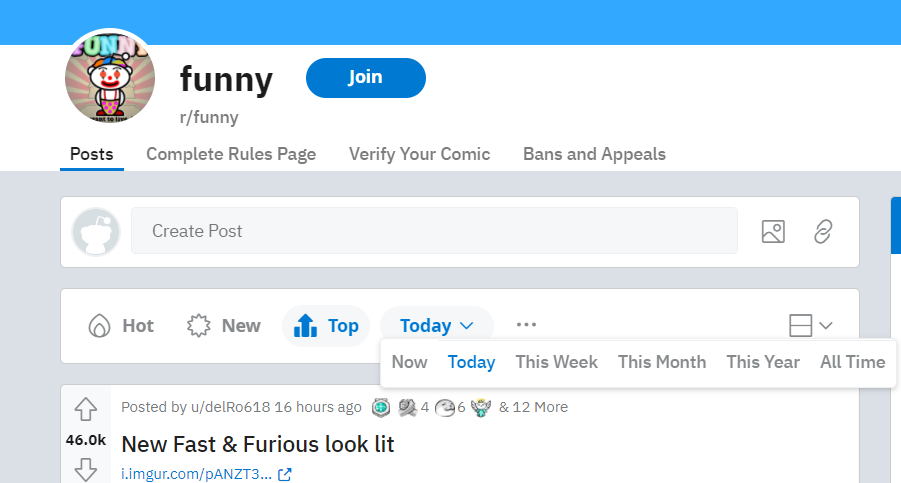The image size is (901, 483).
Task: Select the Top sort option
Action: coord(326,326)
